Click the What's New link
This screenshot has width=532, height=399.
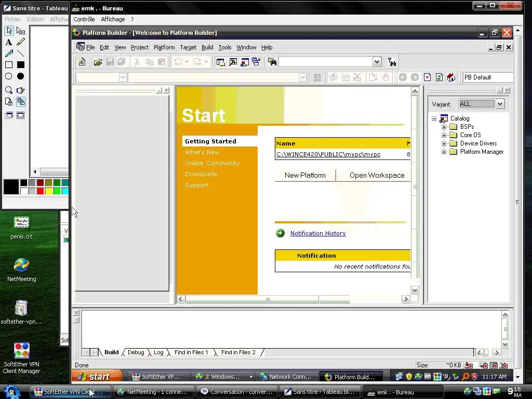point(202,152)
